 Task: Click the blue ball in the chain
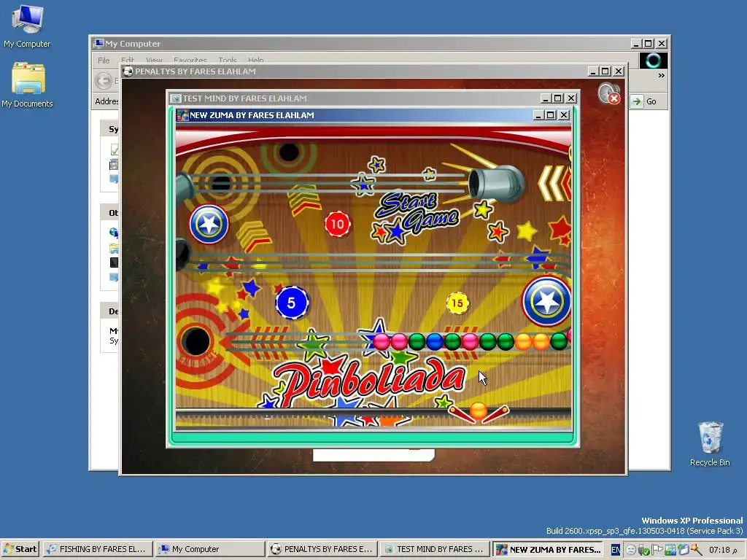[x=435, y=341]
